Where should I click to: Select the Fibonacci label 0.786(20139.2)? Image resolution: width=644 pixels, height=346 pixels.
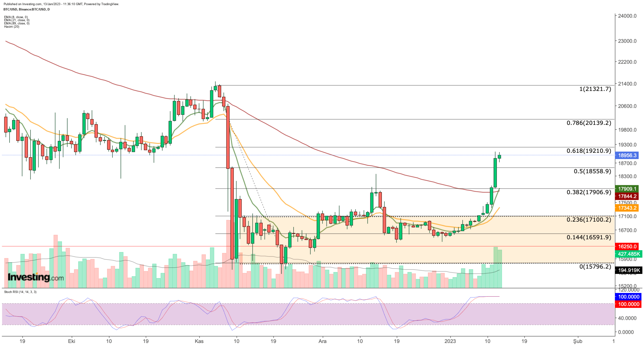(x=589, y=123)
